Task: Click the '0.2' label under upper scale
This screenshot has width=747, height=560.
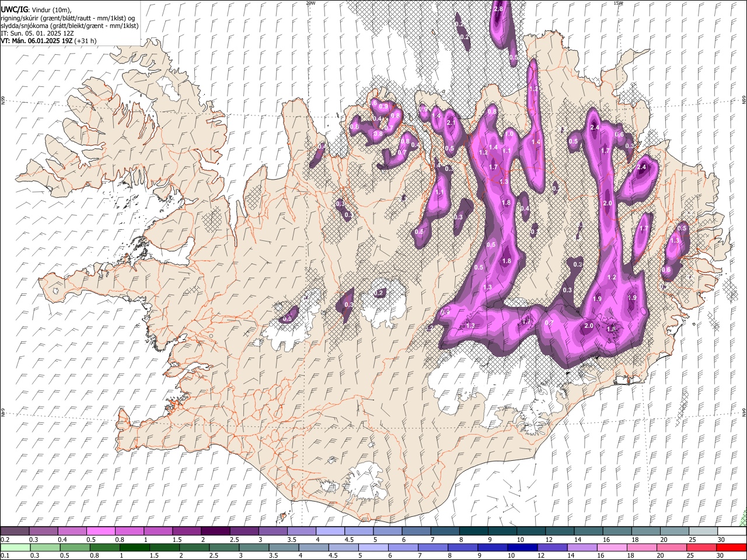Action: click(4, 540)
